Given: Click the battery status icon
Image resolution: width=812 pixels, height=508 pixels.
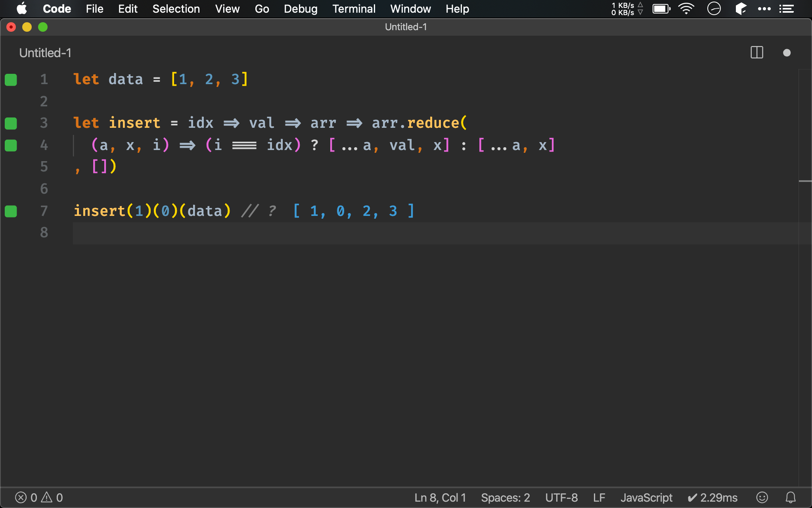Looking at the screenshot, I should click(661, 9).
